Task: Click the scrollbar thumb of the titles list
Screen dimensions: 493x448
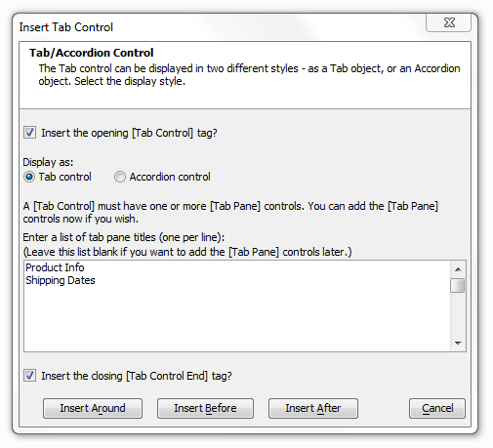Action: coord(458,285)
